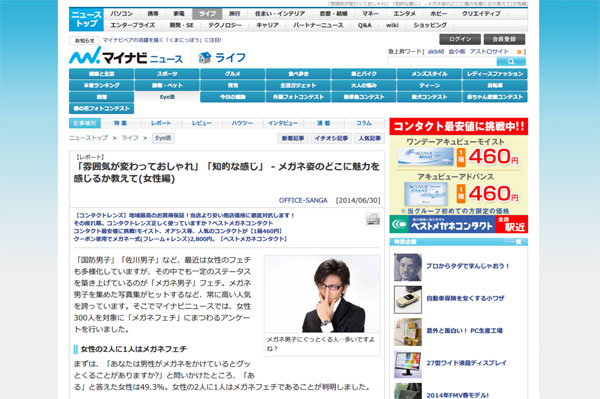Click the クーポン使用でメガネ一式 sponsored link
Image resolution: width=600 pixels, height=399 pixels.
(x=181, y=239)
